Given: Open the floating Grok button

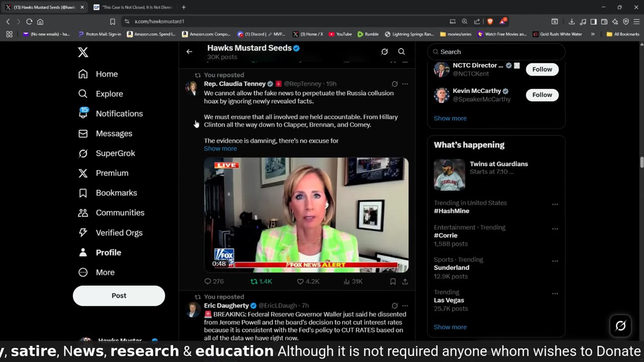Looking at the screenshot, I should click(x=621, y=326).
